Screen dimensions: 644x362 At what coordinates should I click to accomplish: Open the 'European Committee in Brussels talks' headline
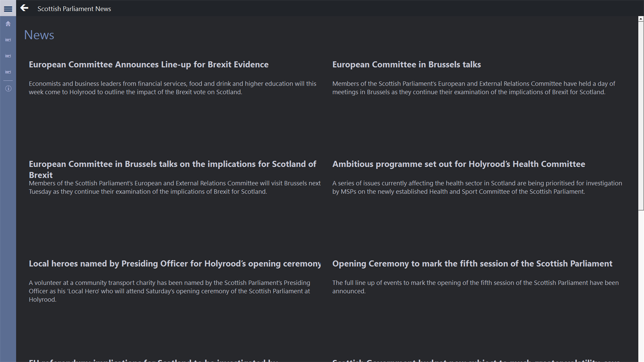[x=406, y=64]
